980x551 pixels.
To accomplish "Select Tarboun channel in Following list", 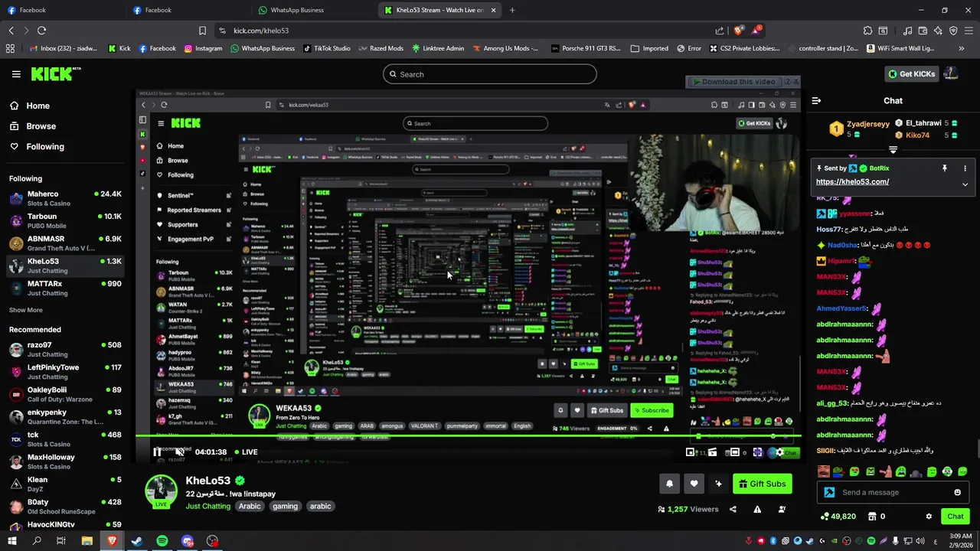I will pyautogui.click(x=65, y=220).
